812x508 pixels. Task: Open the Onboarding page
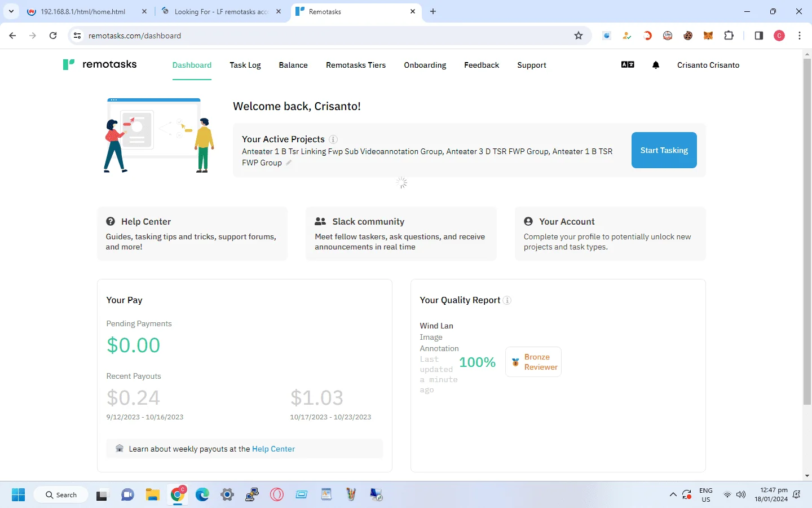[425, 65]
